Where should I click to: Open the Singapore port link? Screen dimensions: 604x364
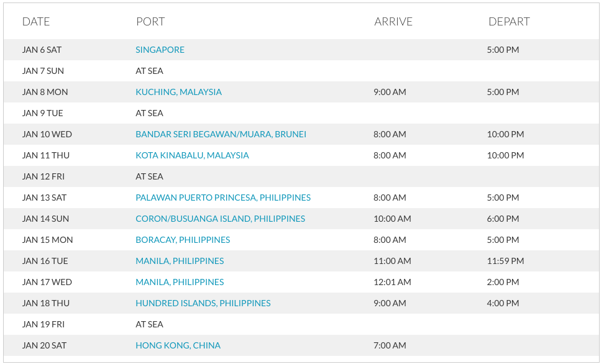pos(160,50)
